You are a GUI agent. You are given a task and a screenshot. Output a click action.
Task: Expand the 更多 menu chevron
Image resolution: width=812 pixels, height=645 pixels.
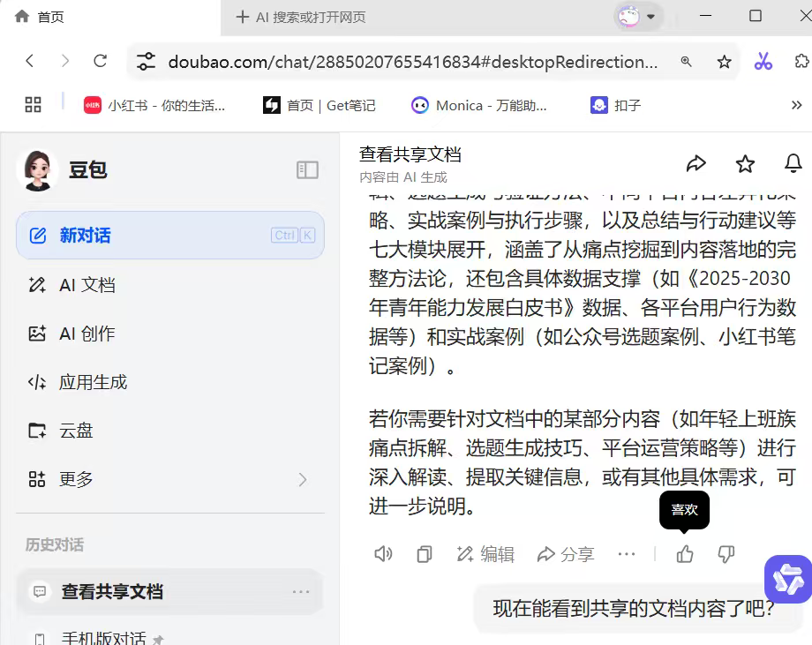(x=303, y=479)
